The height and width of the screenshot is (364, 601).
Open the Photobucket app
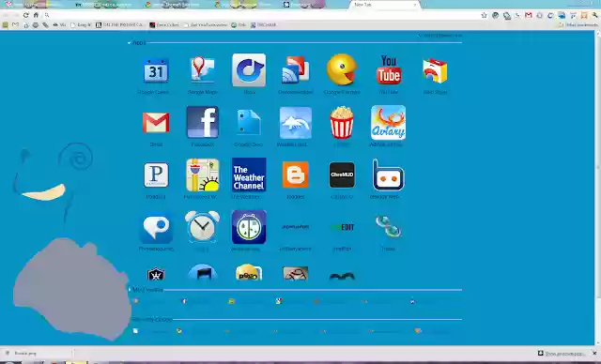tap(156, 227)
